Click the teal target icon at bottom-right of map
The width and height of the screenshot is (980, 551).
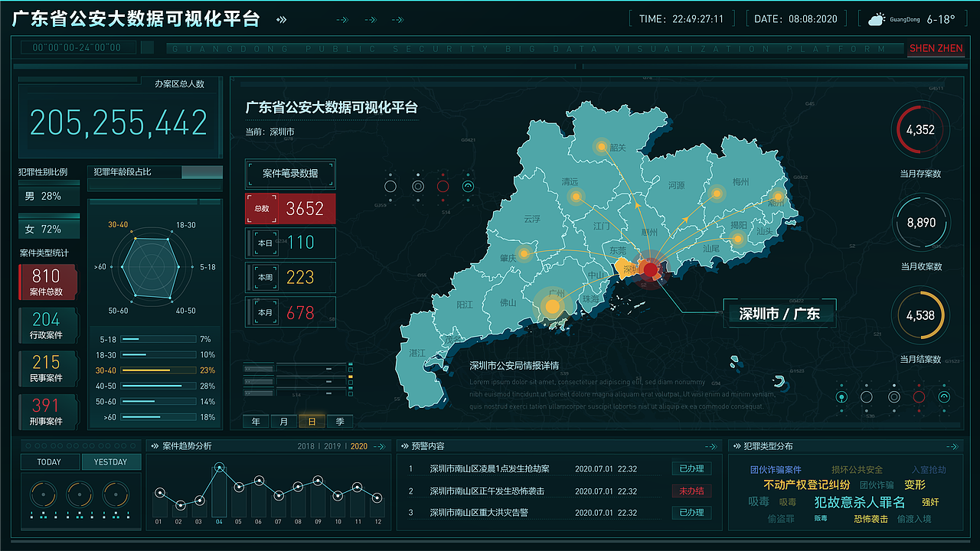[x=841, y=396]
